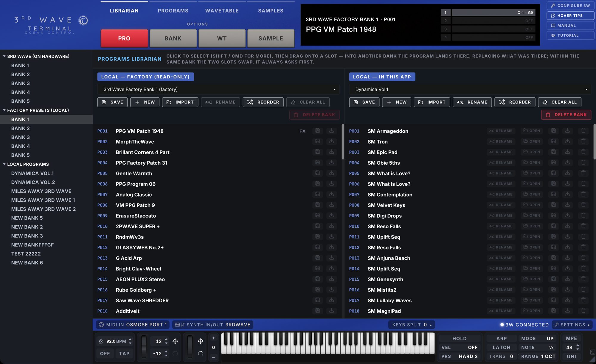Image resolution: width=596 pixels, height=364 pixels.
Task: Click IMPORT in the Local In This App toolbar
Action: pos(432,102)
